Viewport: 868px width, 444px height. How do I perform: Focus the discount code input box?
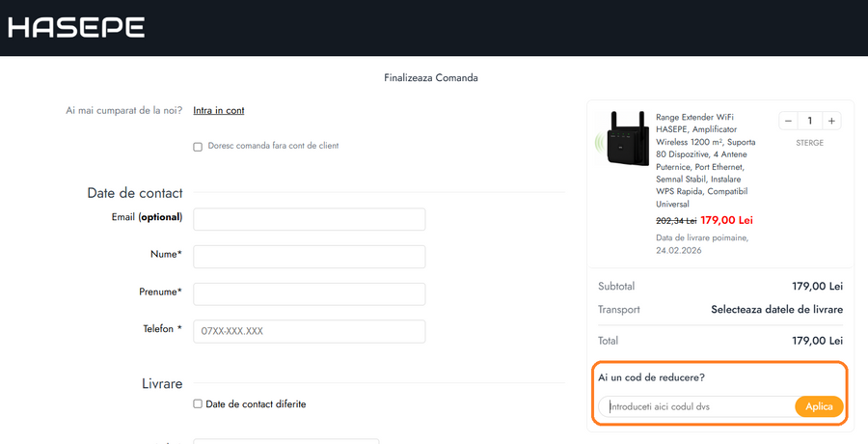(696, 407)
